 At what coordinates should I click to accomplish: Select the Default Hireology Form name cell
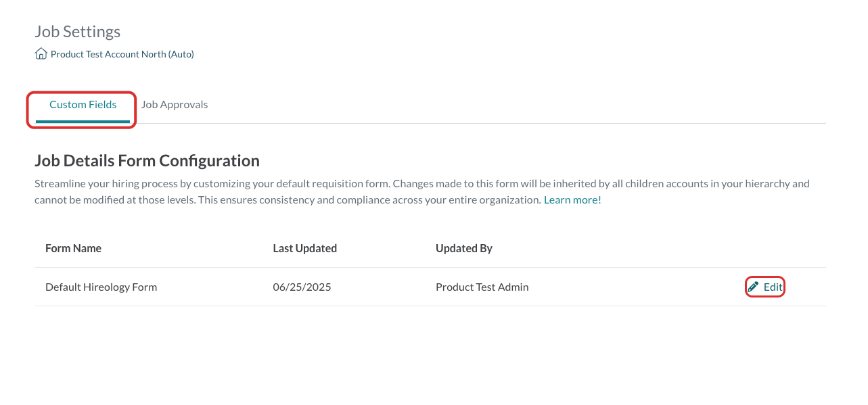(x=101, y=287)
